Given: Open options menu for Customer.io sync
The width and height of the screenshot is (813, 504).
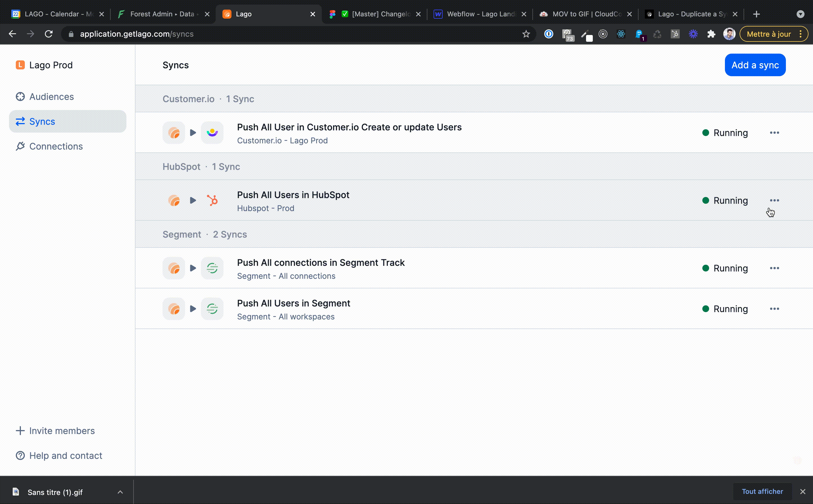Looking at the screenshot, I should [774, 133].
